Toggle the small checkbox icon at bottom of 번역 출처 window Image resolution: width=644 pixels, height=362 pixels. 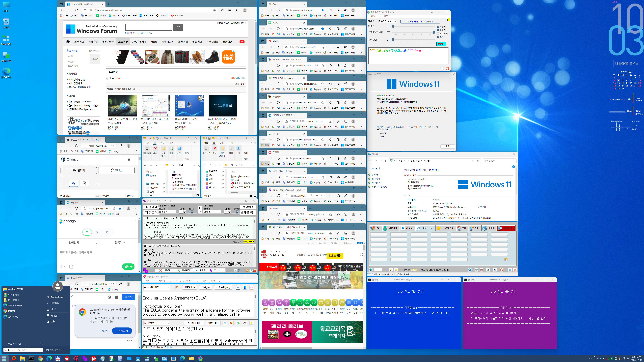235,270
